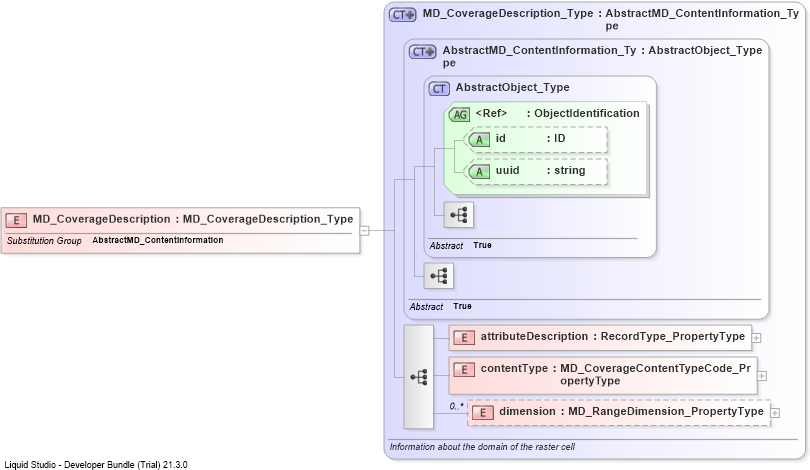Click the AG icon of ObjectIdentification reference
The width and height of the screenshot is (810, 470).
point(459,115)
